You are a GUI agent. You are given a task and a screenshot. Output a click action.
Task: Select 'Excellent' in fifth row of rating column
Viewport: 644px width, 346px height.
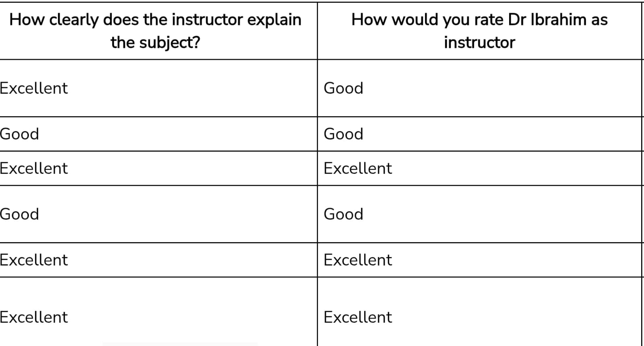(x=357, y=260)
